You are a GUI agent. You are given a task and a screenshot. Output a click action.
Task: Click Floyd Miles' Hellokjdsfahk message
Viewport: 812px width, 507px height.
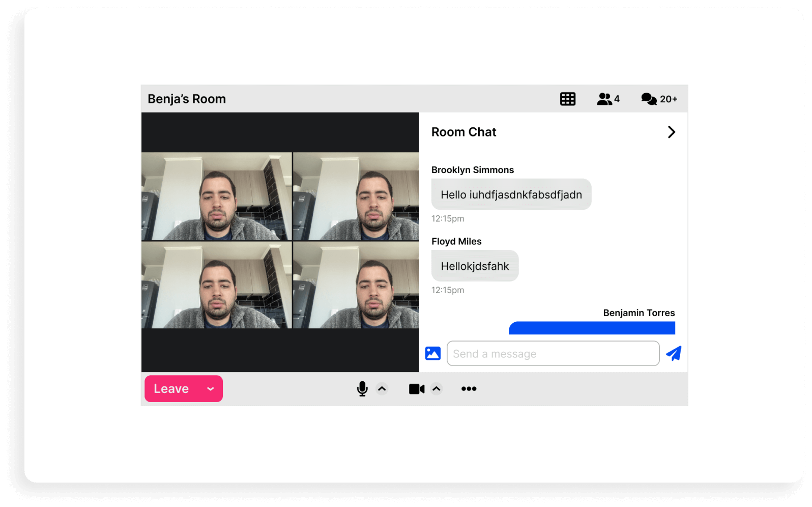tap(475, 266)
